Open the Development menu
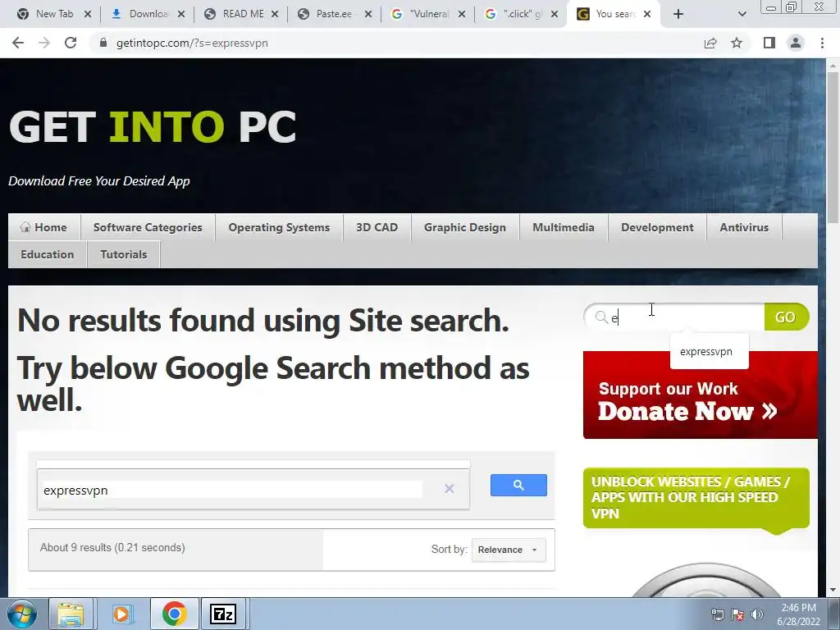The image size is (840, 630). [657, 227]
